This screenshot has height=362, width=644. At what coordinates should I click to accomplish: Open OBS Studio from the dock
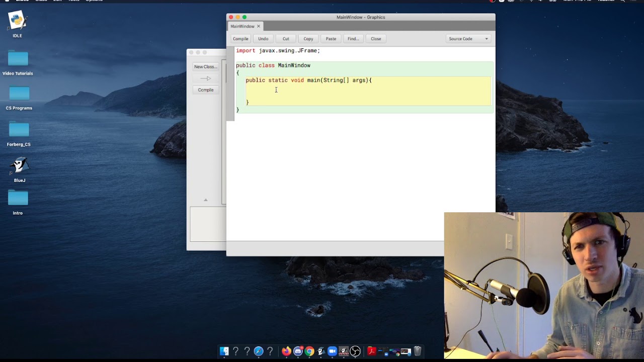pyautogui.click(x=355, y=351)
